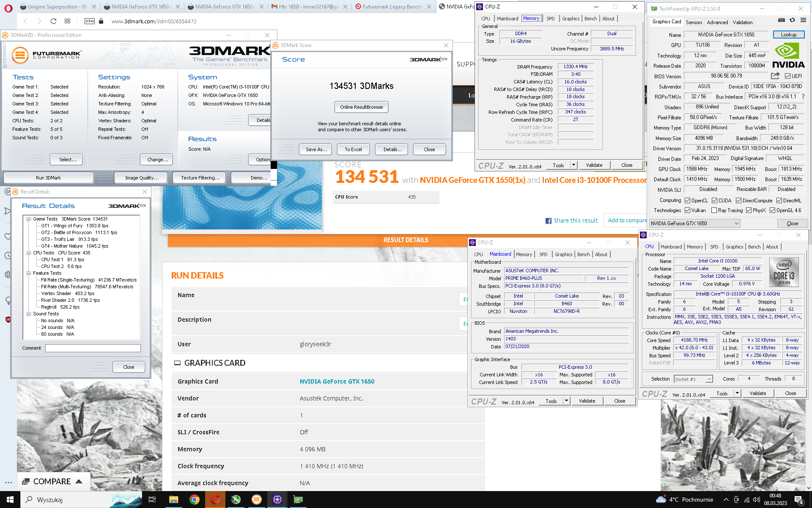Click the Comment input field in Result Details
The width and height of the screenshot is (812, 508).
coord(93,348)
